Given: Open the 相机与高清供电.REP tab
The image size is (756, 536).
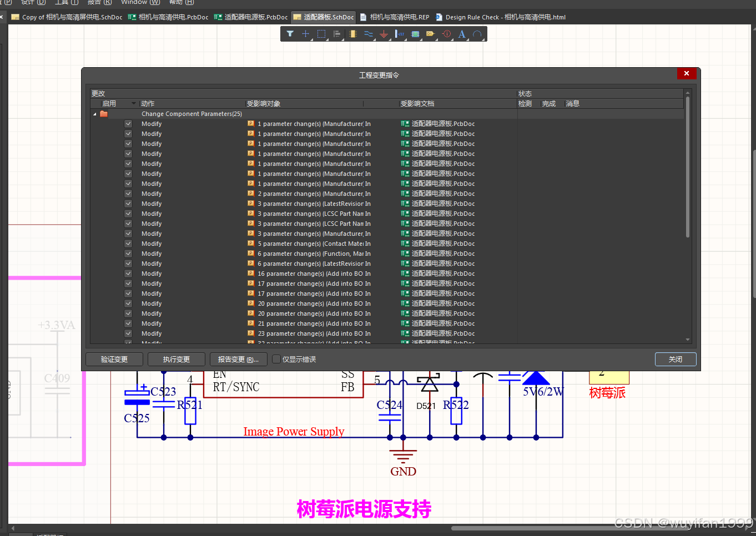Looking at the screenshot, I should tap(395, 17).
